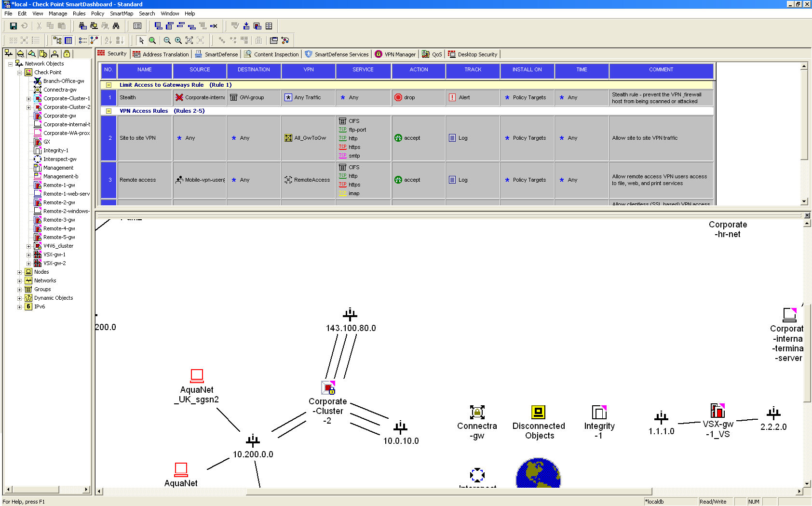Screen dimensions: 812x506
Task: Click the fit-to-window SmartMap icon
Action: (x=189, y=40)
